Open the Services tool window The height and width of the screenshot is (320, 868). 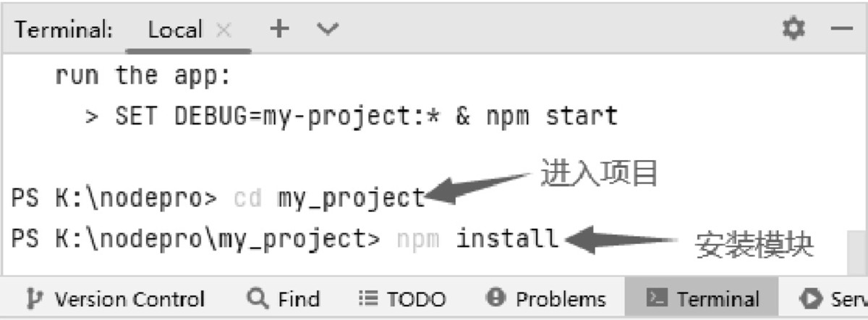pyautogui.click(x=833, y=298)
